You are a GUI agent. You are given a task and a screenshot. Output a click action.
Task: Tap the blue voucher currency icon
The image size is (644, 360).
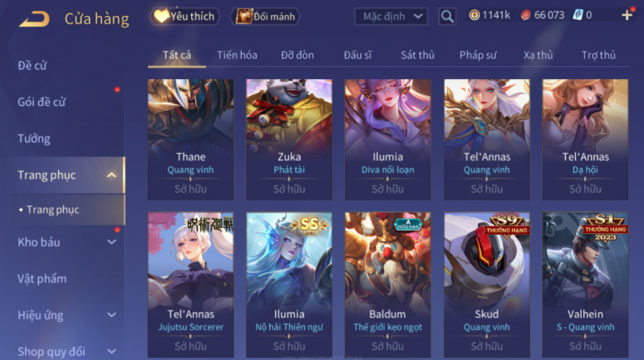click(577, 15)
